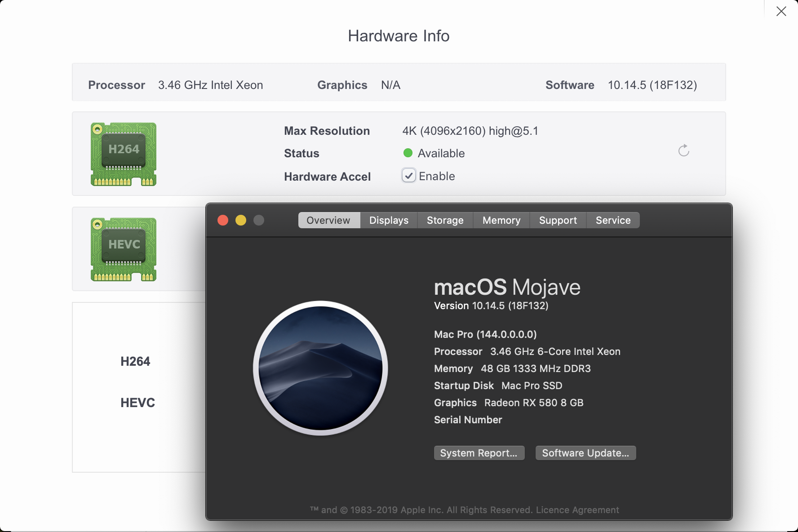Select the Memory tab
Viewport: 798px width, 532px height.
(501, 220)
